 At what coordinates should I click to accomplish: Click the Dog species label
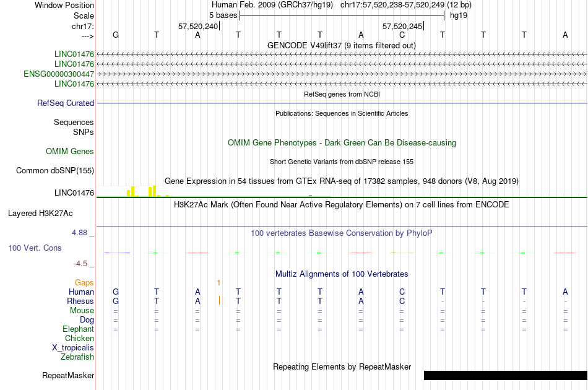tap(87, 320)
